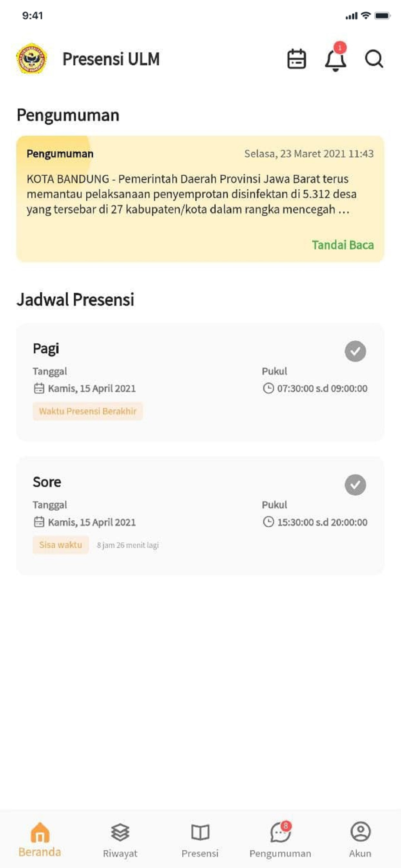
Task: Tap the Pagi date calendar icon
Action: [39, 388]
